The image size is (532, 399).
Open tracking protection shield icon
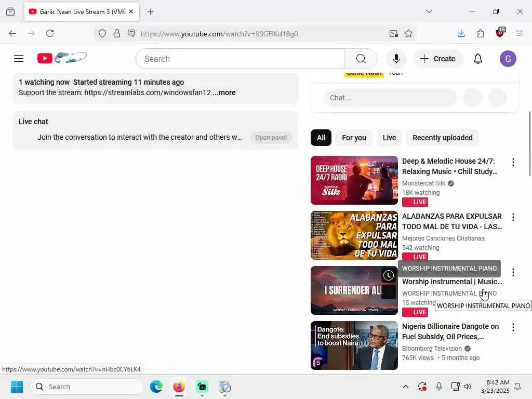102,33
